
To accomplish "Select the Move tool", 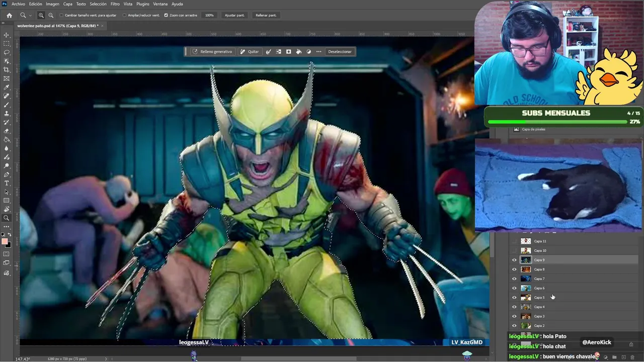I will [7, 35].
